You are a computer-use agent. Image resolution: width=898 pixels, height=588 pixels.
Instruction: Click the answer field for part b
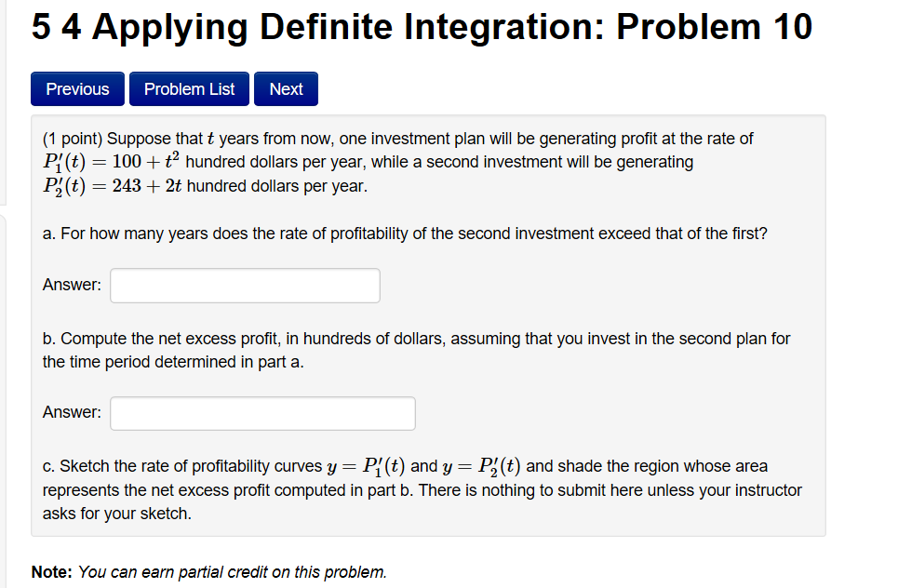tap(261, 413)
